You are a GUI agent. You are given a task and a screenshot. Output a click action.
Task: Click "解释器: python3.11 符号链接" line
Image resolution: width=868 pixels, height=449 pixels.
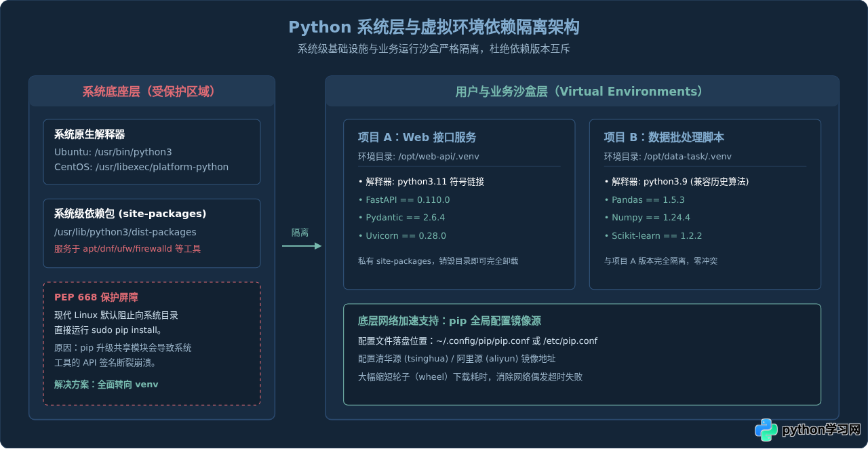tap(421, 182)
